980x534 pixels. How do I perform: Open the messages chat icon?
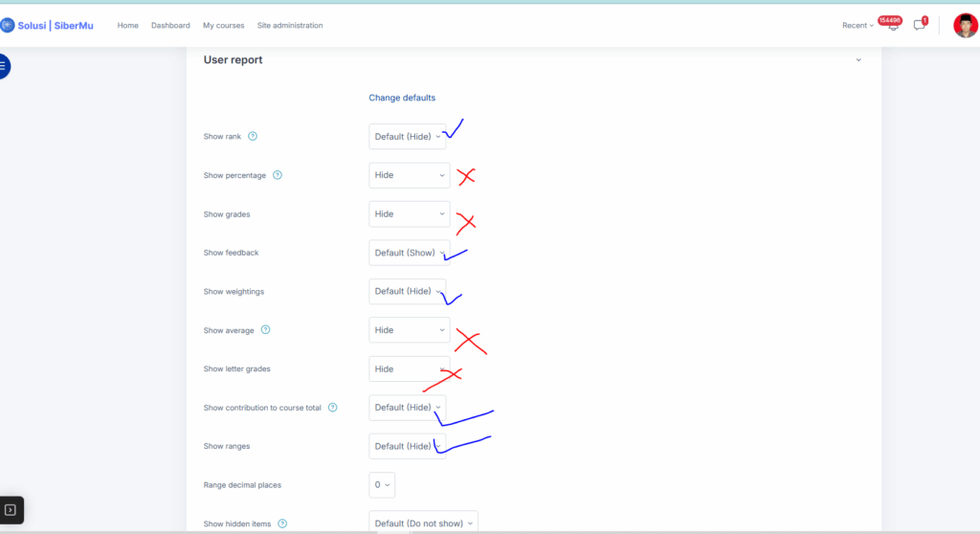(920, 25)
